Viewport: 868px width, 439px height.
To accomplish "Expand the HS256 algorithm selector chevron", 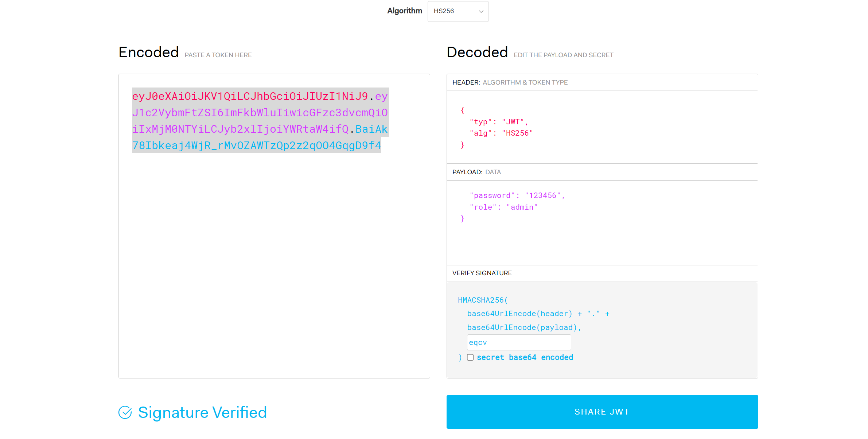I will pyautogui.click(x=480, y=11).
